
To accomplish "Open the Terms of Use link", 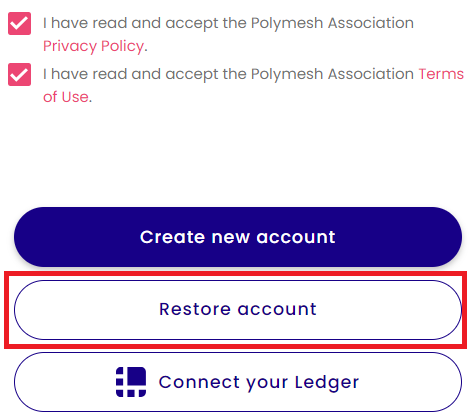I will pyautogui.click(x=441, y=74).
